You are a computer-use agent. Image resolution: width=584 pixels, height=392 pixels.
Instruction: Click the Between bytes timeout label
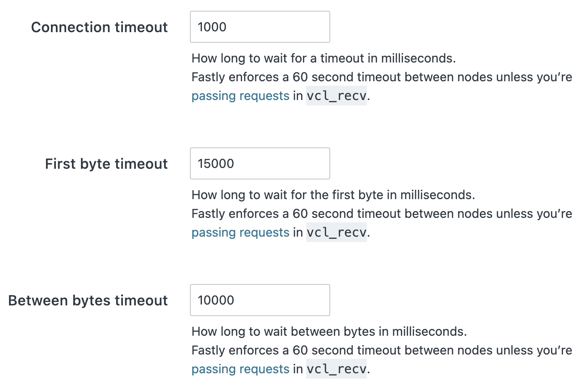(x=88, y=300)
